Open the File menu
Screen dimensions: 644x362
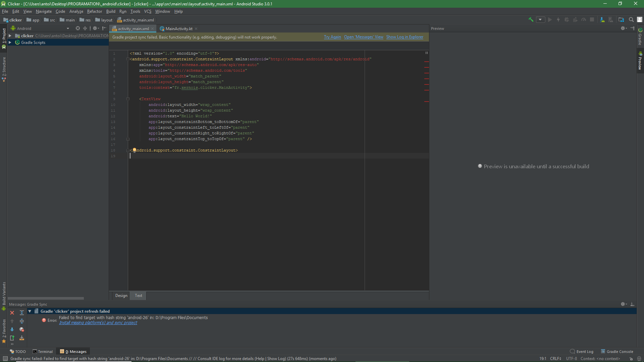pyautogui.click(x=5, y=11)
